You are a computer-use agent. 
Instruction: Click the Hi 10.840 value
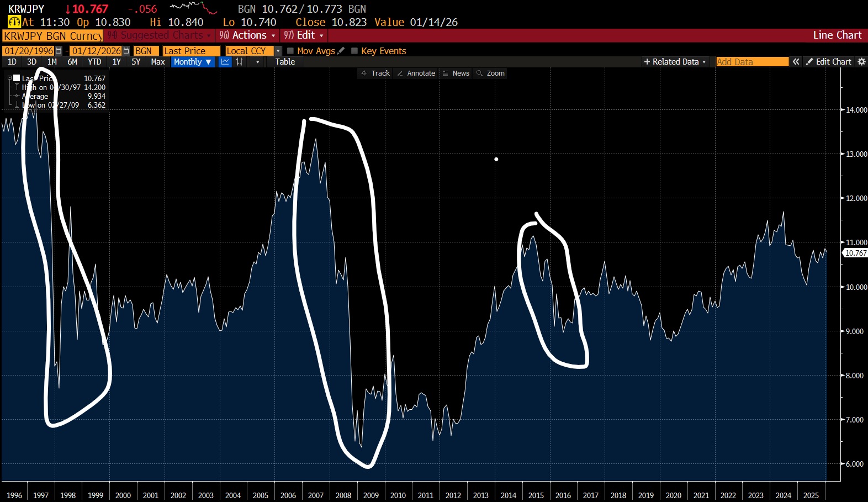point(177,22)
